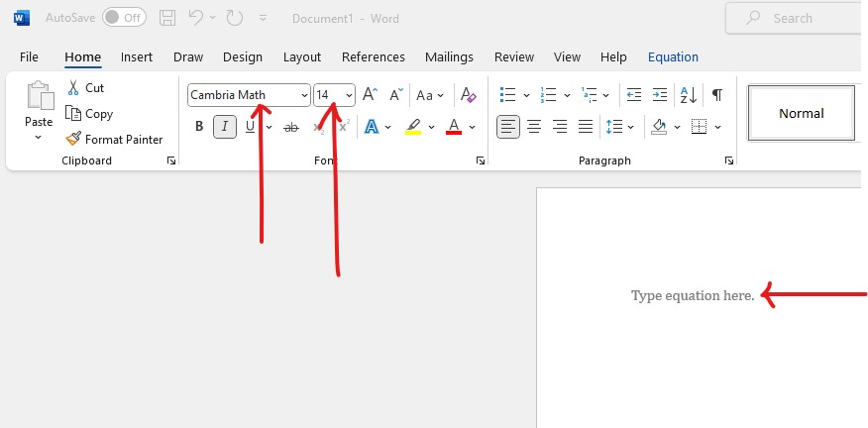868x428 pixels.
Task: Click the Clear All Formatting icon
Action: point(469,95)
